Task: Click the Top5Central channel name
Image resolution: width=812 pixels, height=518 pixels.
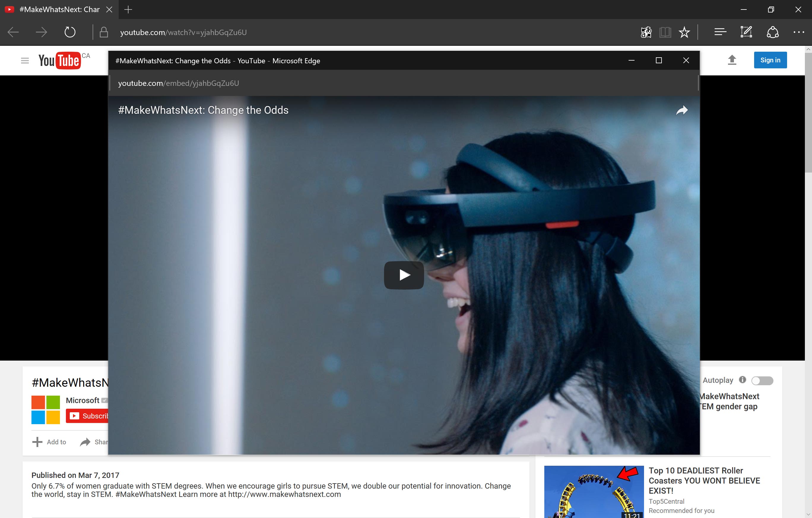Action: [666, 501]
